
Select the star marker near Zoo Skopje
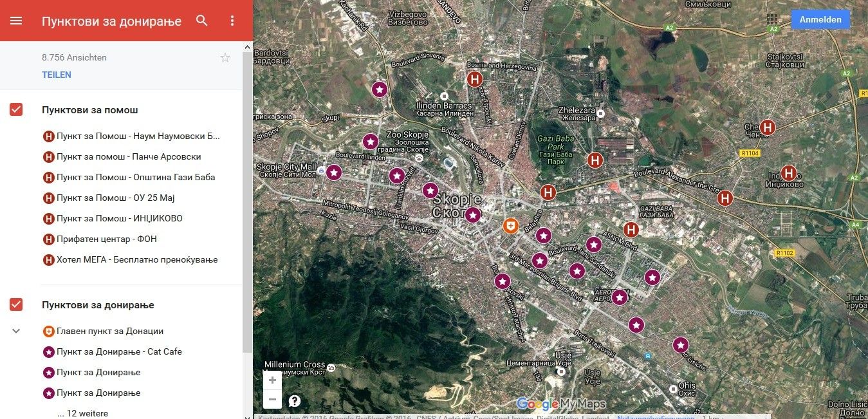370,141
